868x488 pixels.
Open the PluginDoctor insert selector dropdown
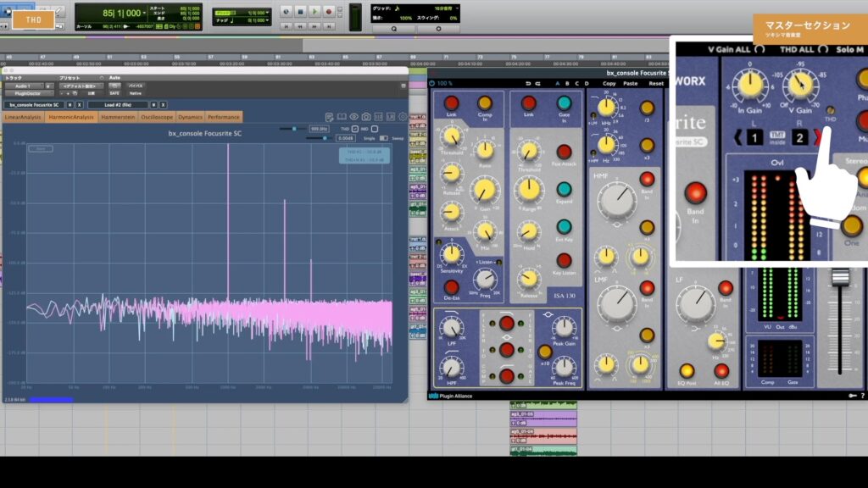(x=29, y=93)
